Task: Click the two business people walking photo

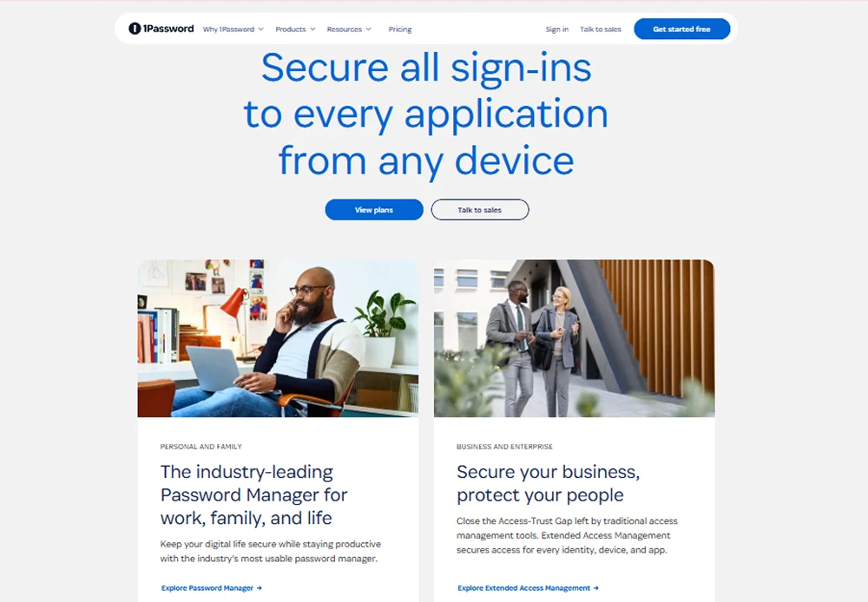Action: [x=574, y=338]
